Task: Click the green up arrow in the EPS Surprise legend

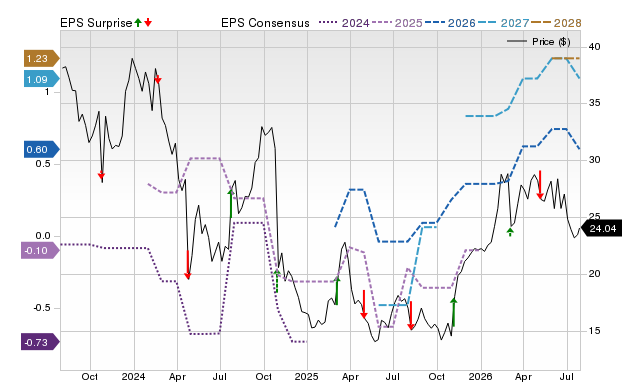Action: pyautogui.click(x=138, y=22)
